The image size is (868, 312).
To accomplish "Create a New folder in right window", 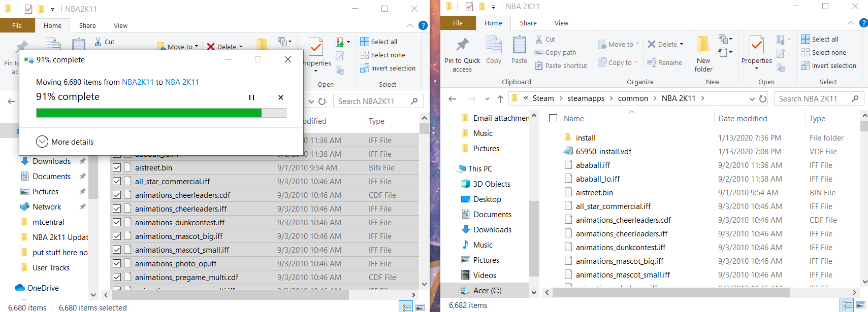I will (703, 54).
